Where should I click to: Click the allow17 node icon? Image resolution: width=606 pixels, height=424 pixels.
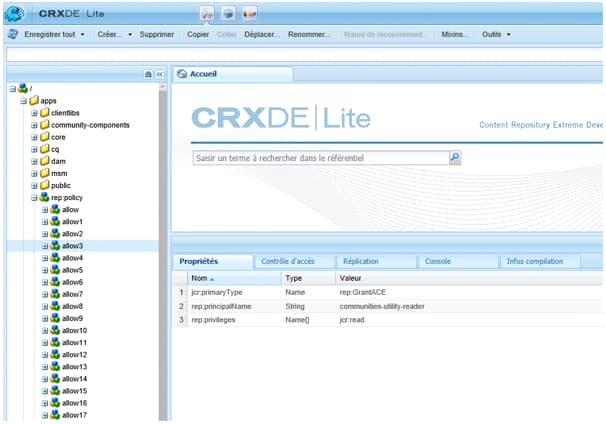(55, 415)
